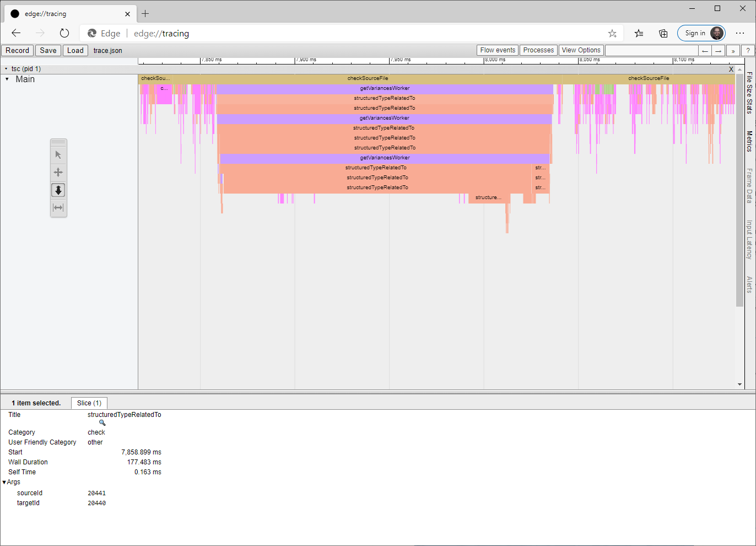Image resolution: width=756 pixels, height=546 pixels.
Task: Select the pan tool in the mouse mode palette
Action: tap(58, 173)
